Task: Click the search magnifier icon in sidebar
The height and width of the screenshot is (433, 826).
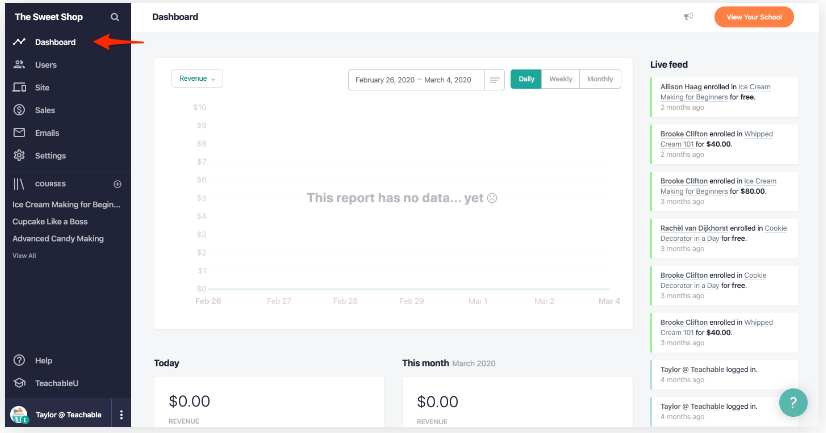Action: click(115, 18)
